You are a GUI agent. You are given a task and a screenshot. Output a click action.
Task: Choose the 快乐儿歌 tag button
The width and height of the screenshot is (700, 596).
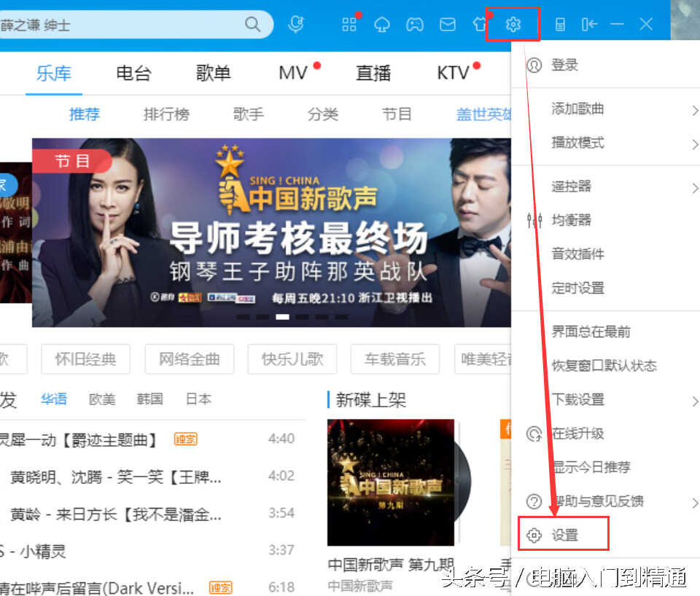292,359
